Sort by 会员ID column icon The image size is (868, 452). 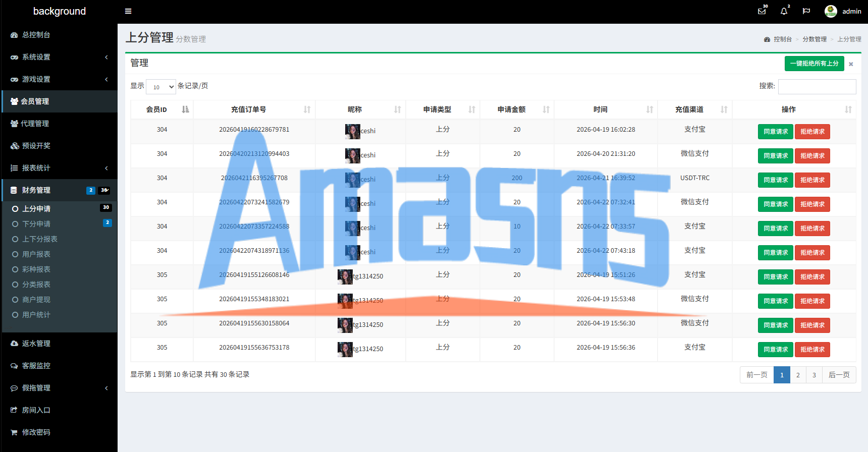[185, 109]
